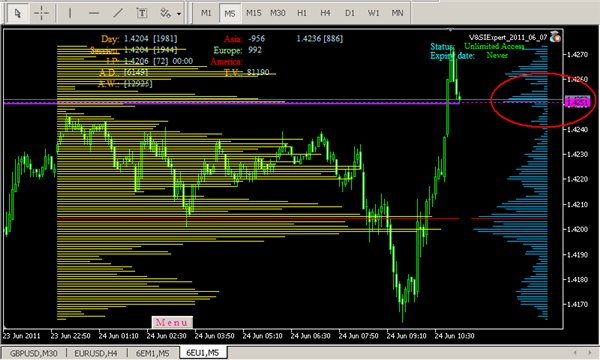
Task: Open the arrows tool dropdown arrow
Action: tap(179, 14)
